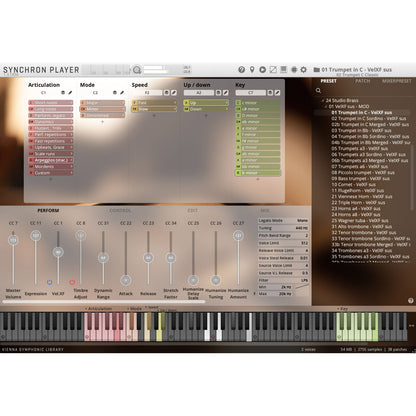Open the settings gear icon
416x416 pixels.
pyautogui.click(x=303, y=69)
